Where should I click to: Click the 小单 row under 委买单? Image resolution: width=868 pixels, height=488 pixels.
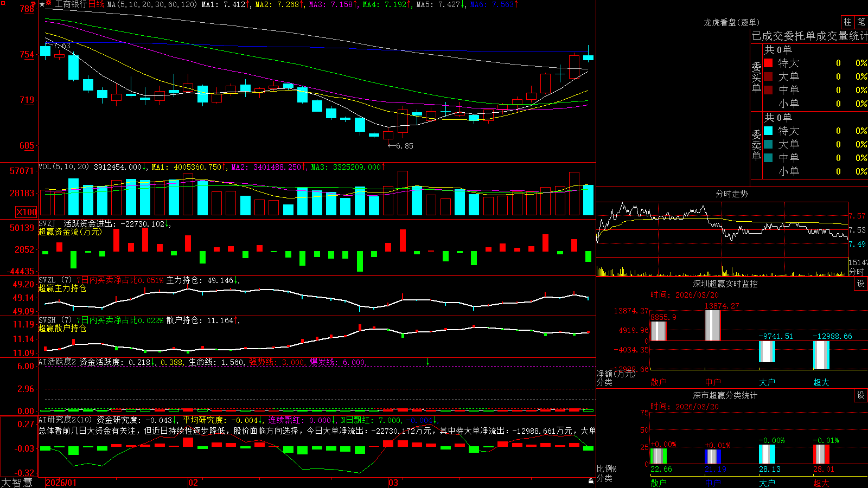click(815, 104)
